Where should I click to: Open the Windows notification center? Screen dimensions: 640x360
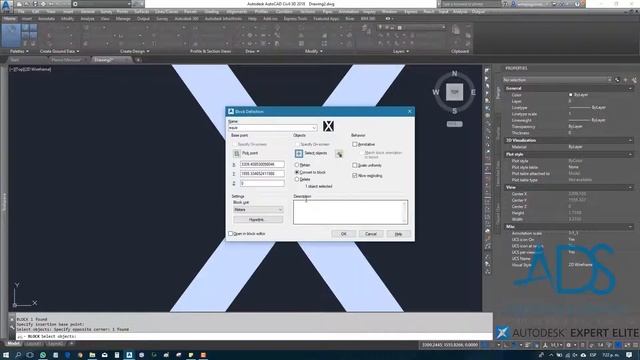coord(629,355)
